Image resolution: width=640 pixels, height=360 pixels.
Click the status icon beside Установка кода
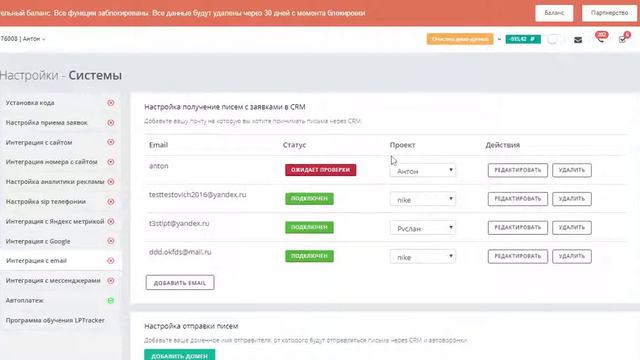point(111,103)
